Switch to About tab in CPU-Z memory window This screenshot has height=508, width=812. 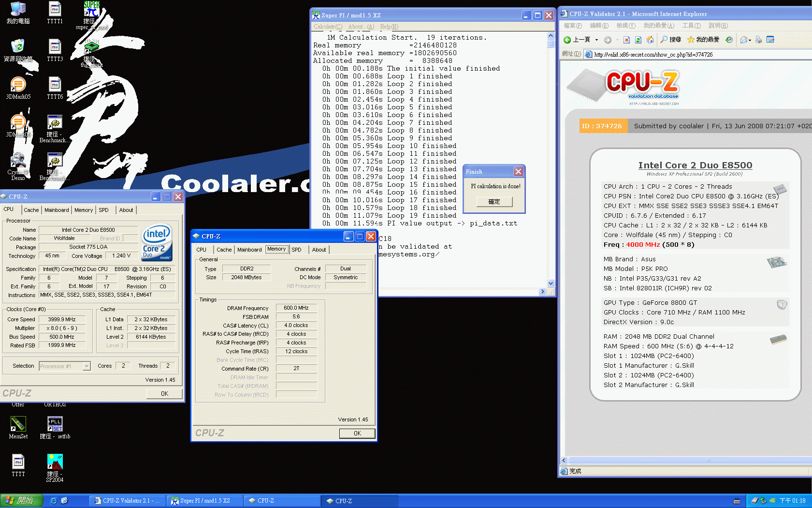coord(319,250)
